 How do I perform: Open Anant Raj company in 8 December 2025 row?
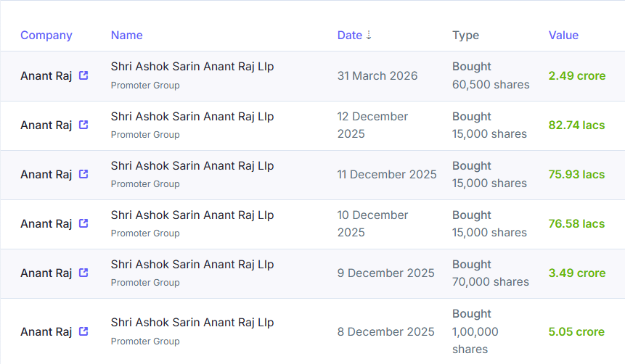click(46, 332)
